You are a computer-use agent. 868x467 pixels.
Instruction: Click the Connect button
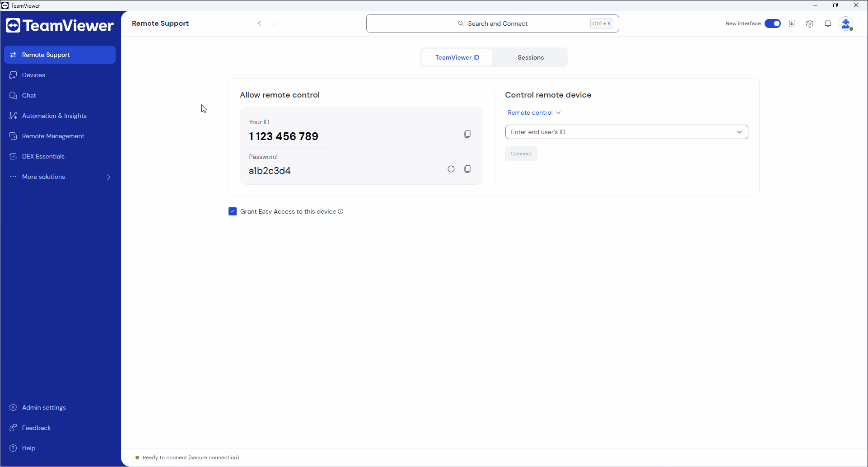point(521,153)
